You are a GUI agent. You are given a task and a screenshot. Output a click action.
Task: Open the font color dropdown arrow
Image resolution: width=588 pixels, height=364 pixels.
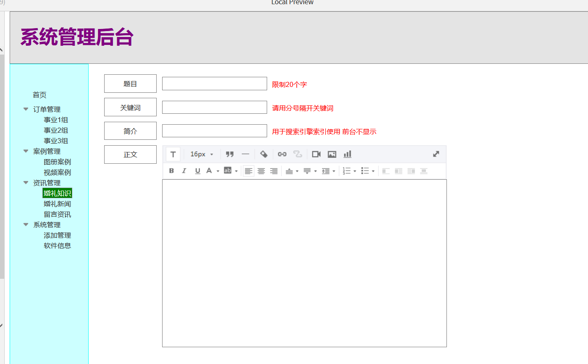(x=218, y=171)
